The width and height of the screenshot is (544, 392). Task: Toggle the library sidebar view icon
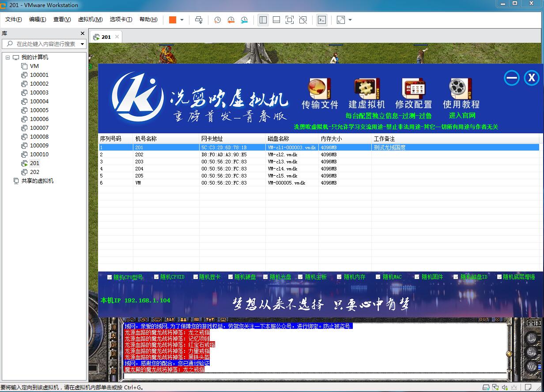263,20
